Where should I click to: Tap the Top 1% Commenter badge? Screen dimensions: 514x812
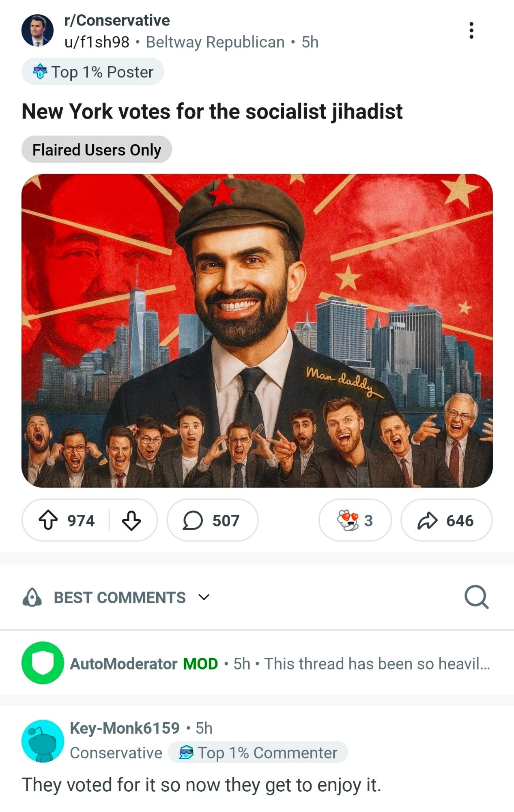click(258, 752)
